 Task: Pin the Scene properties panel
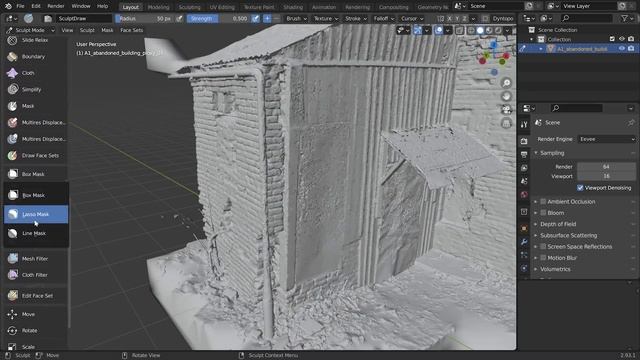pyautogui.click(x=631, y=123)
